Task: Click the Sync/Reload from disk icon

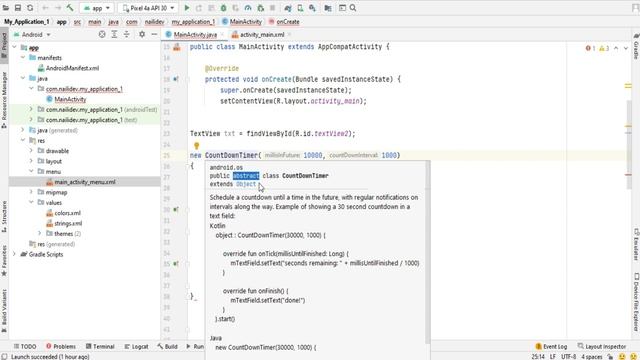Action: point(30,8)
